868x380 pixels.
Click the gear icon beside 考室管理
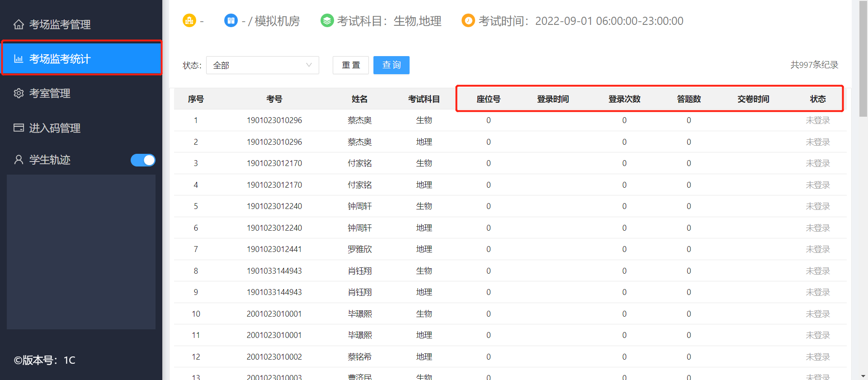pyautogui.click(x=19, y=93)
